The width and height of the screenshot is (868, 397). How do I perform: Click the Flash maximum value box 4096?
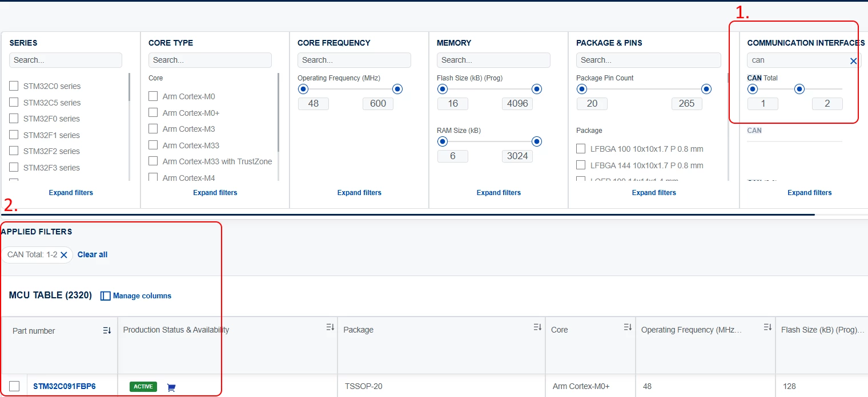point(517,104)
